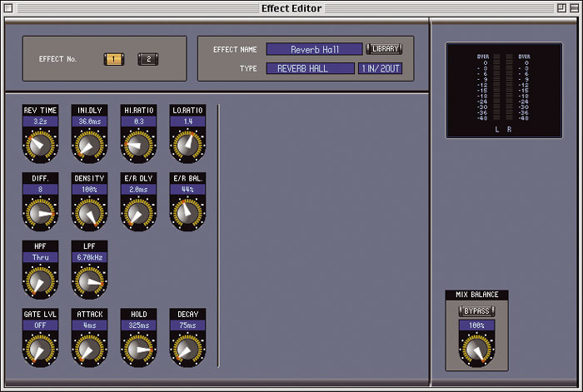
Task: Open the effect LIBRARY
Action: [x=384, y=49]
